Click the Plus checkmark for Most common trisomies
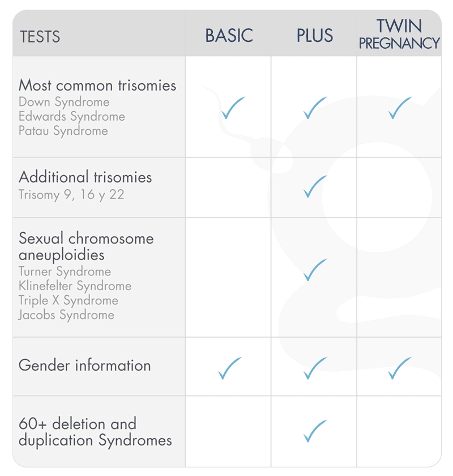This screenshot has width=453, height=476. coord(315,108)
